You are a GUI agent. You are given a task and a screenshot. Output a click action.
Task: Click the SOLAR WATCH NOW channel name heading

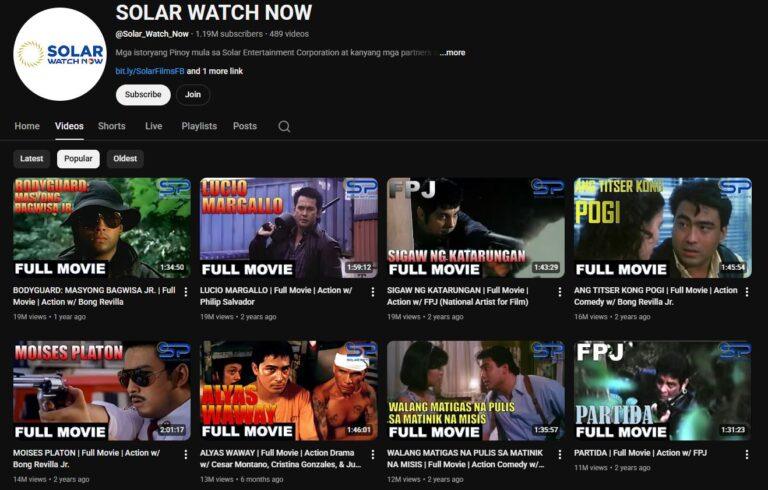point(214,12)
